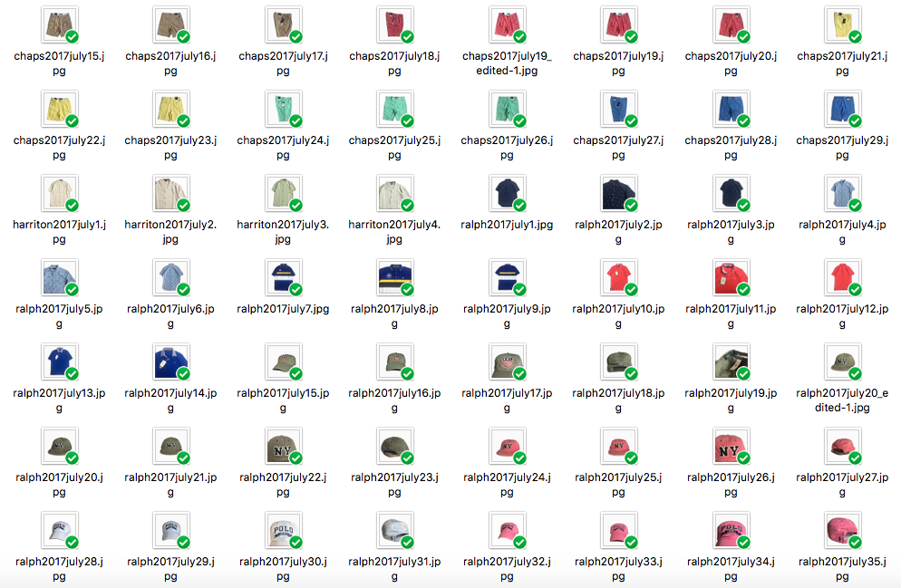The width and height of the screenshot is (901, 588).
Task: Select the ralph2017july17.jpg cap icon
Action: 507,362
